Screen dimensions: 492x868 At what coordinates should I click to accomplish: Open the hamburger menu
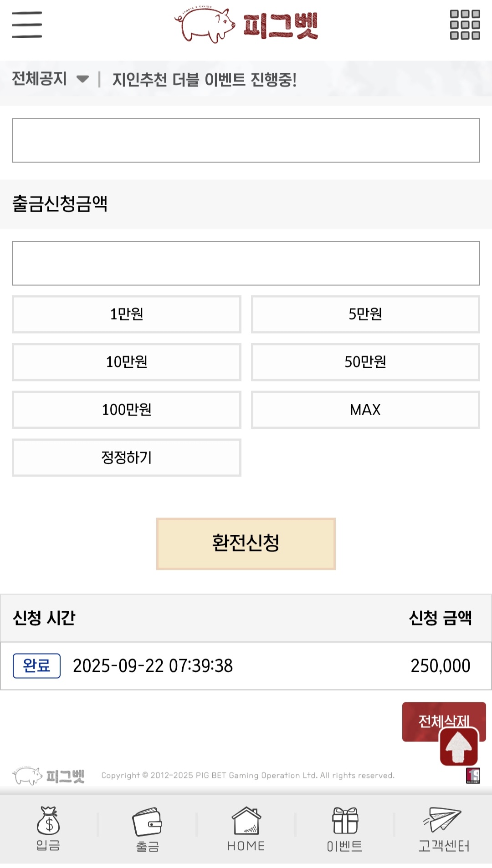point(27,25)
